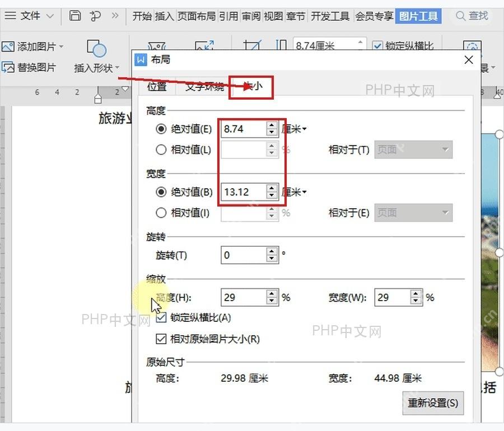504x431 pixels.
Task: Open the 文件 hamburger menu icon
Action: (10, 16)
